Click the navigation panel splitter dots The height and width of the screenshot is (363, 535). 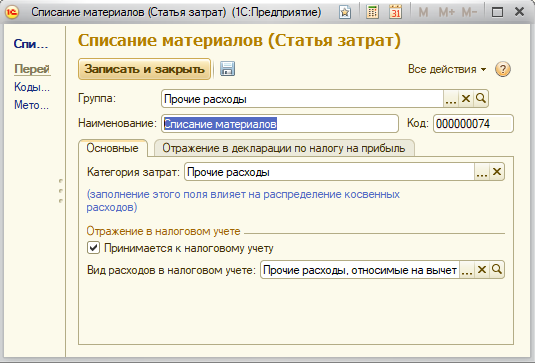(x=61, y=191)
